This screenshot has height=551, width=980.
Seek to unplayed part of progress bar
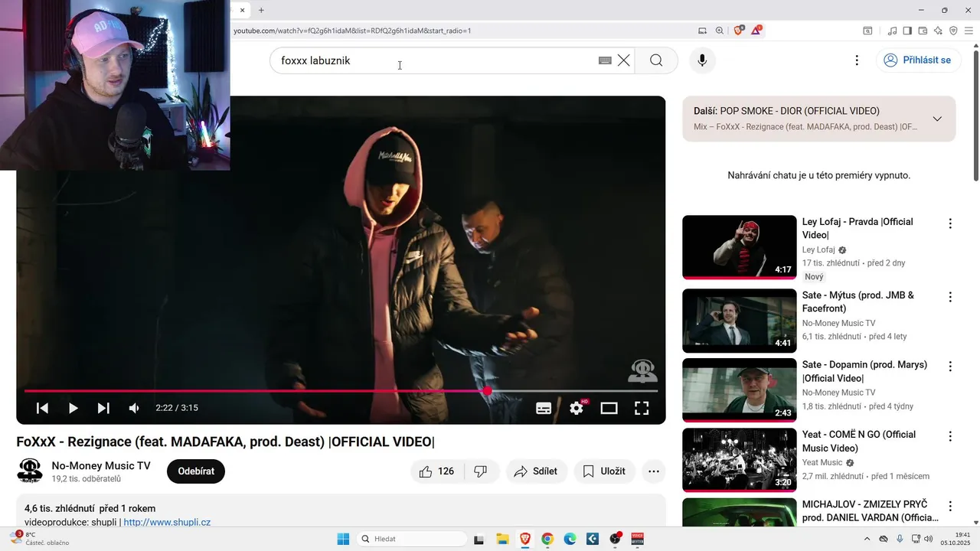tap(574, 391)
